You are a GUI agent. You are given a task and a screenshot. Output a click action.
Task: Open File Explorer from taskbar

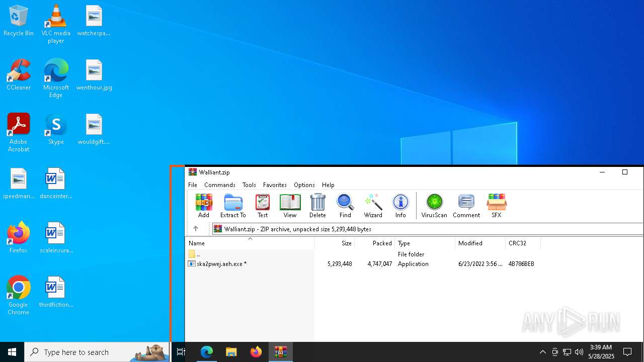(231, 352)
